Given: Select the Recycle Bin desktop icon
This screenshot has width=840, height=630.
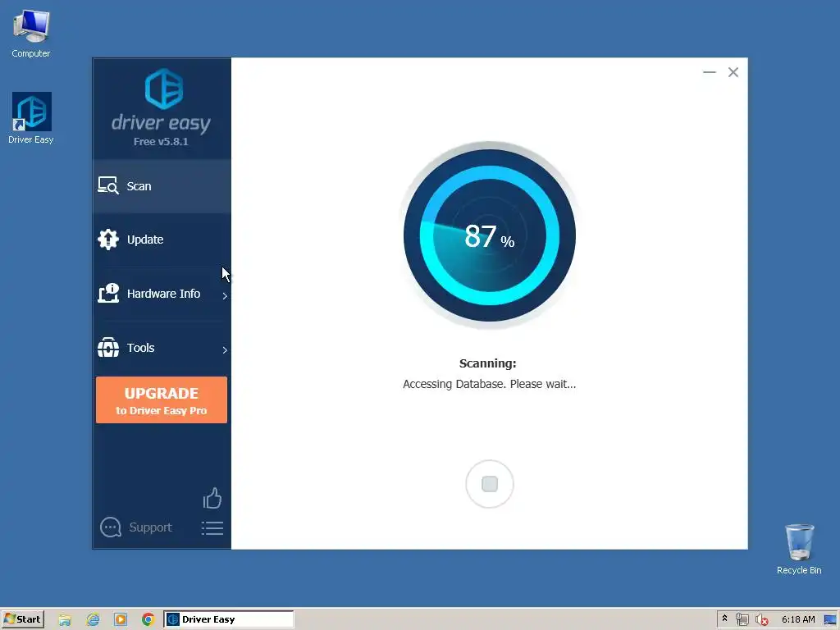Looking at the screenshot, I should 799,549.
